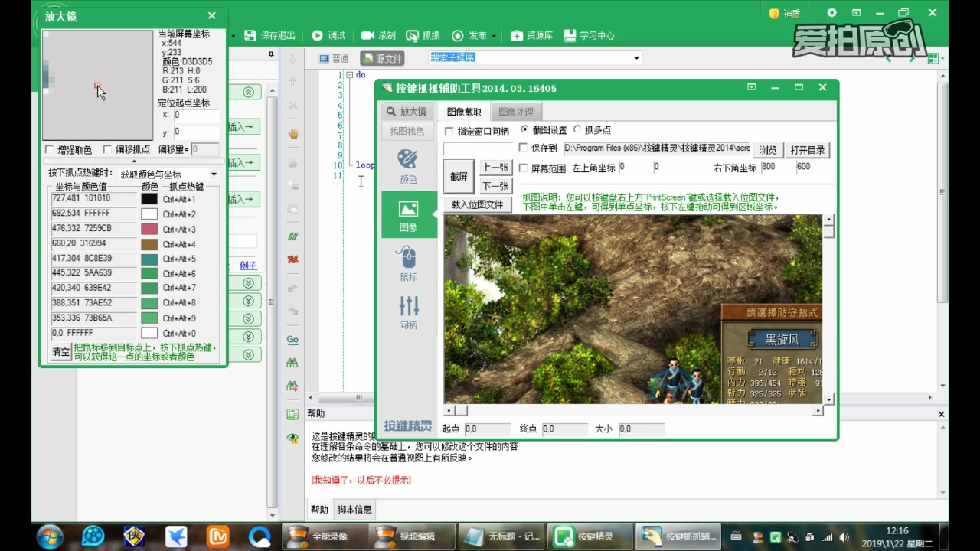The width and height of the screenshot is (980, 551).
Task: Click the 截屏 screenshot button
Action: (x=459, y=177)
